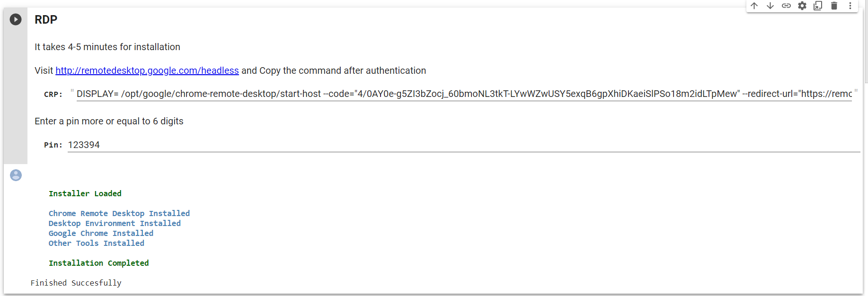Click the RDP heading text
Viewport: 868px width, 296px height.
pyautogui.click(x=46, y=19)
